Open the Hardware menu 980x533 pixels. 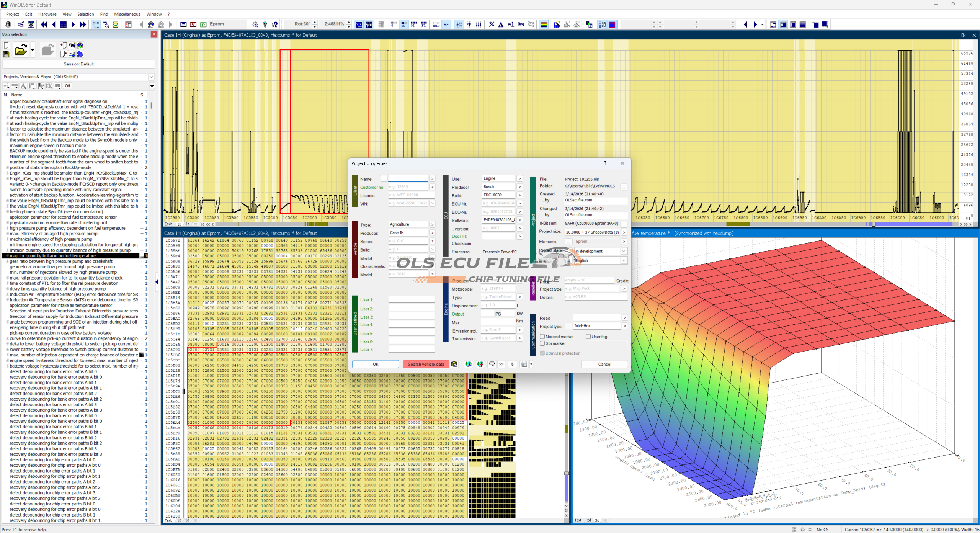click(x=47, y=14)
